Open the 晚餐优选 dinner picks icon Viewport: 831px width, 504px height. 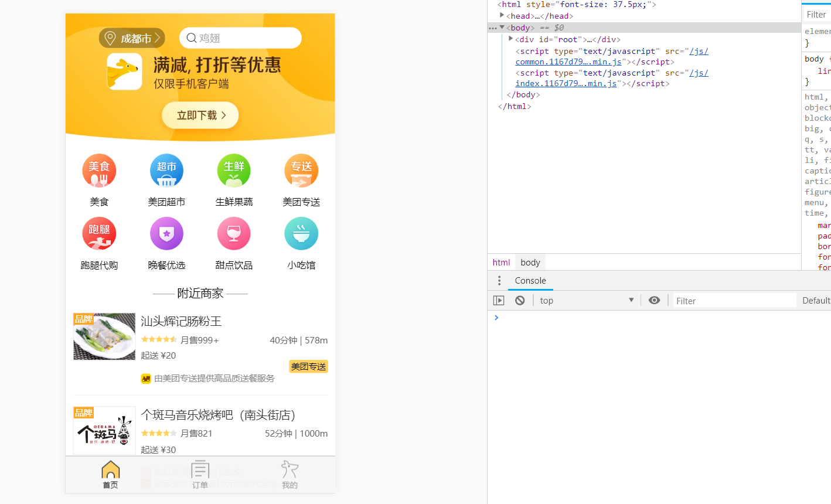pyautogui.click(x=166, y=234)
